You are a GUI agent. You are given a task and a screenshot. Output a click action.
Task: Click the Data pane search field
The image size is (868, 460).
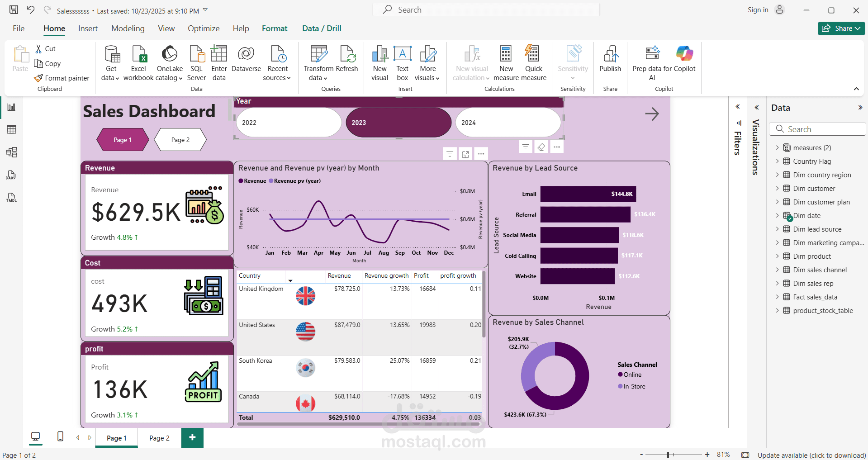tap(817, 129)
